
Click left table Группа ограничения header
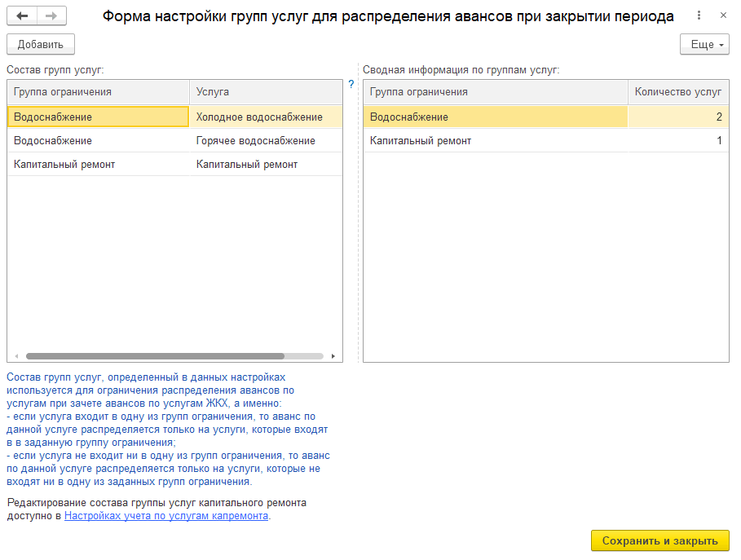(98, 92)
